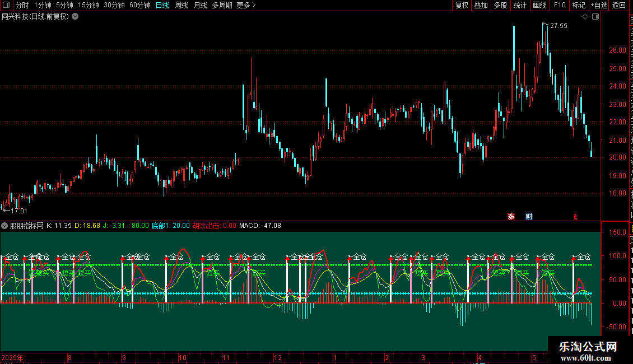Click 返回 to go back
633x364 pixels.
click(x=619, y=5)
